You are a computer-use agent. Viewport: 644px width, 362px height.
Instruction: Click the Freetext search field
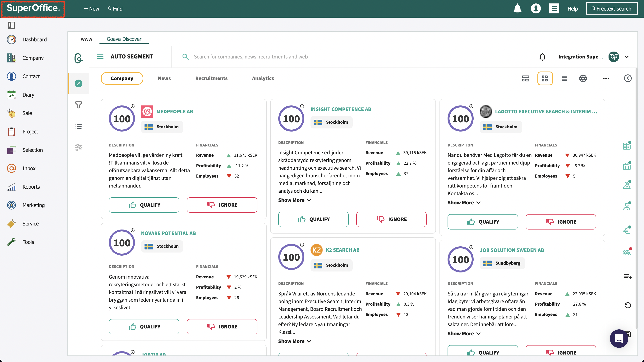tap(611, 8)
